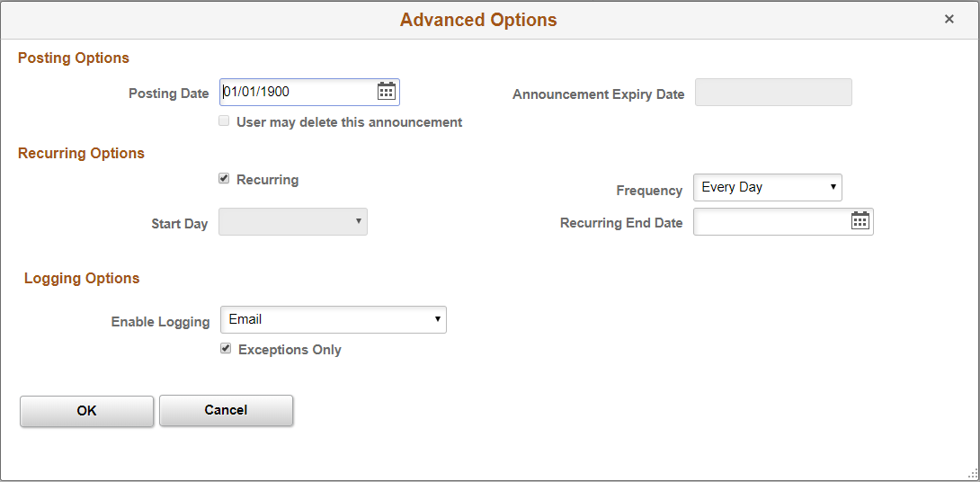Toggle 'User may delete this announcement' checkbox

(x=224, y=121)
